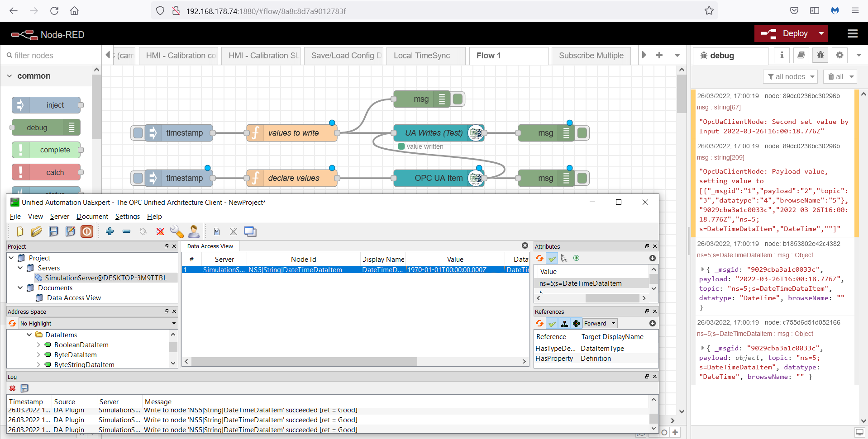Open the windows overlay icon in UaExpert toolbar
The height and width of the screenshot is (439, 868).
250,231
